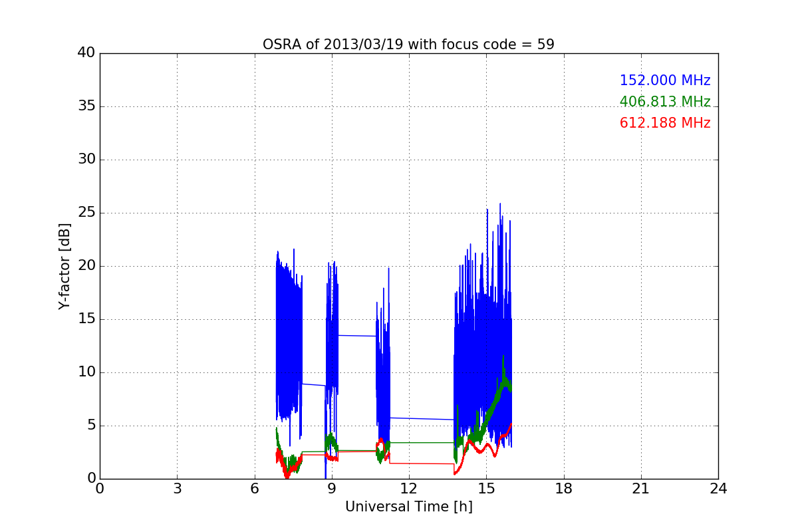Click the y-axis tick label 20
Viewport: 798px width, 532px height.
86,266
